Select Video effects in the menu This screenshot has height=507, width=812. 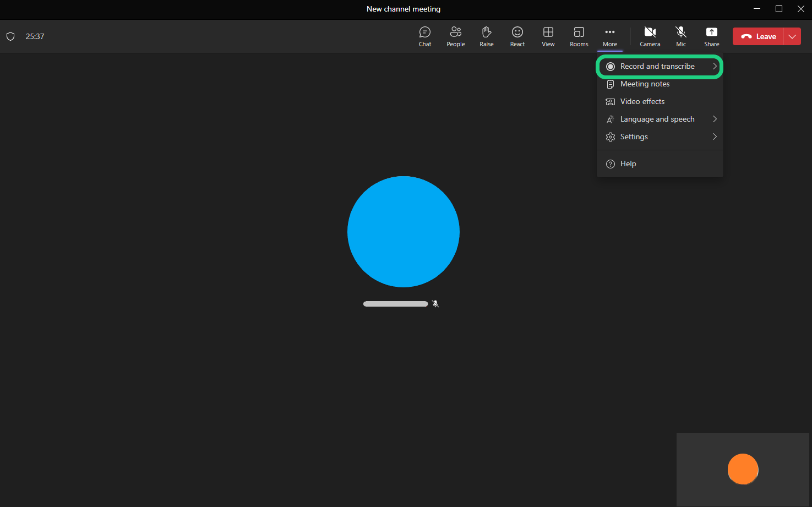coord(642,102)
